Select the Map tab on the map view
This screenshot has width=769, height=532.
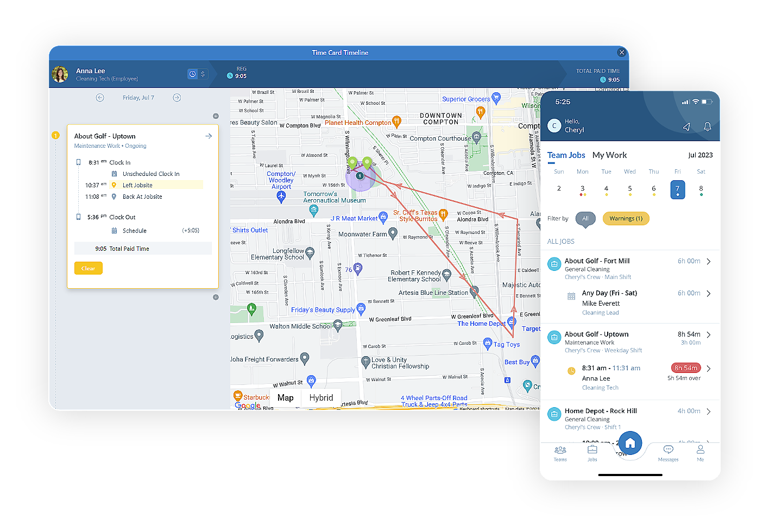point(285,397)
